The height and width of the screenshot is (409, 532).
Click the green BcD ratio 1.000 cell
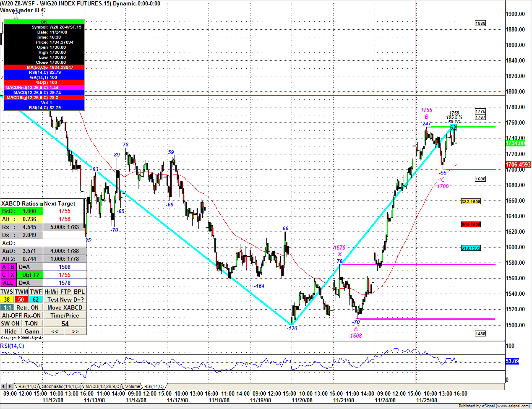[x=21, y=211]
